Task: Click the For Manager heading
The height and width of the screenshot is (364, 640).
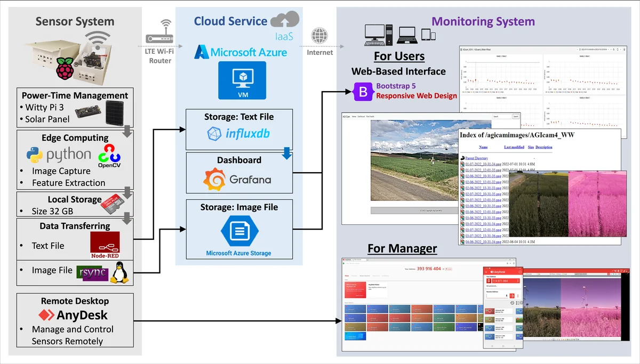Action: coord(402,249)
